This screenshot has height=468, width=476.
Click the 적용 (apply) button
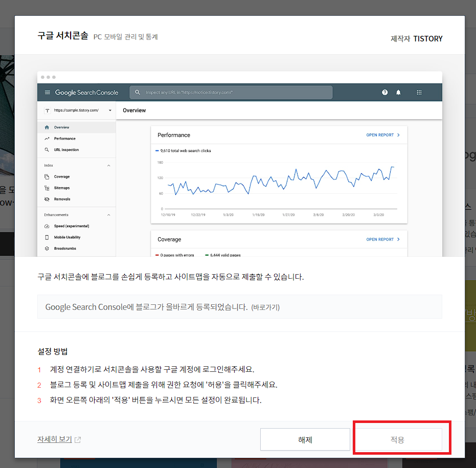click(398, 439)
